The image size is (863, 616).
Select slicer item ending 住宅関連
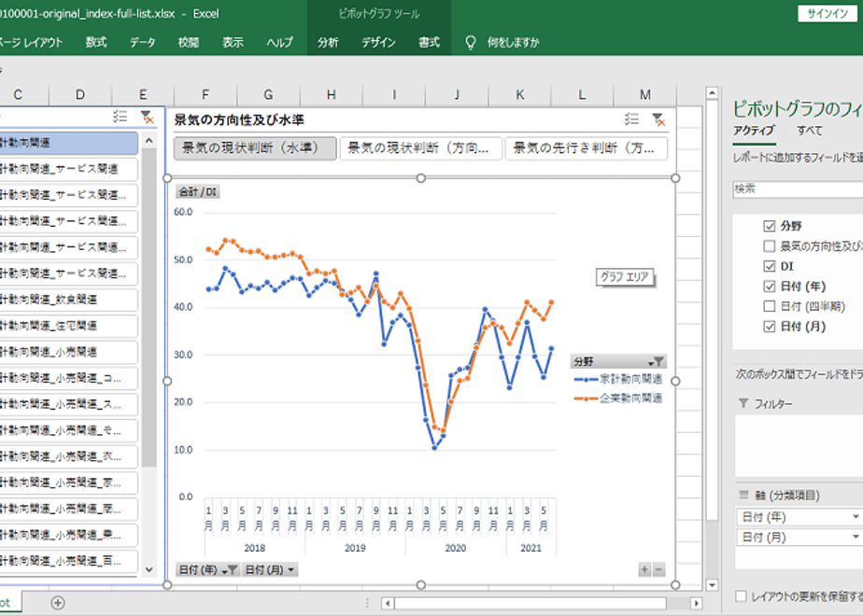68,326
